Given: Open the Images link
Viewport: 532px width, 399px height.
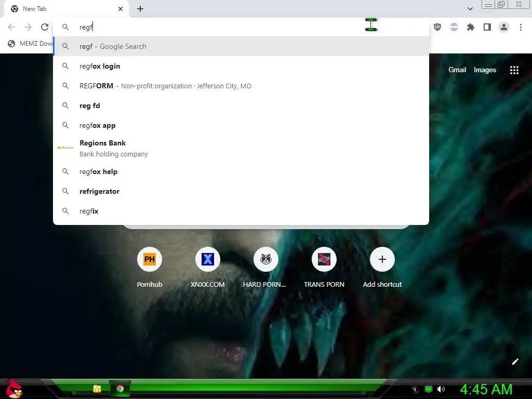Looking at the screenshot, I should pos(485,70).
